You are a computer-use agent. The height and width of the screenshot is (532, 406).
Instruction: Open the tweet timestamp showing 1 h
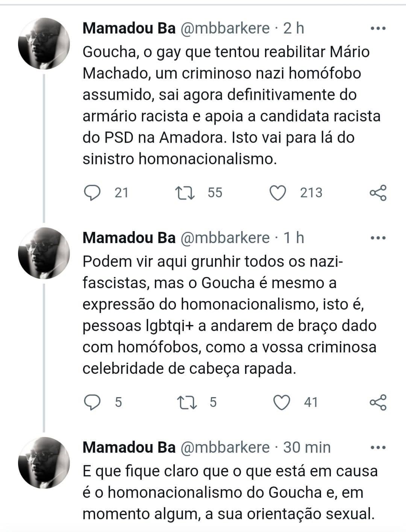294,238
